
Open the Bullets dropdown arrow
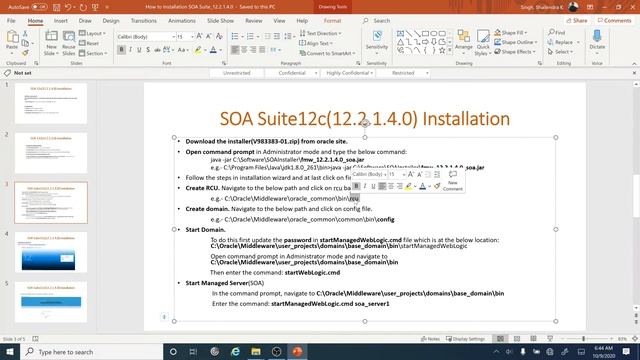[242, 37]
